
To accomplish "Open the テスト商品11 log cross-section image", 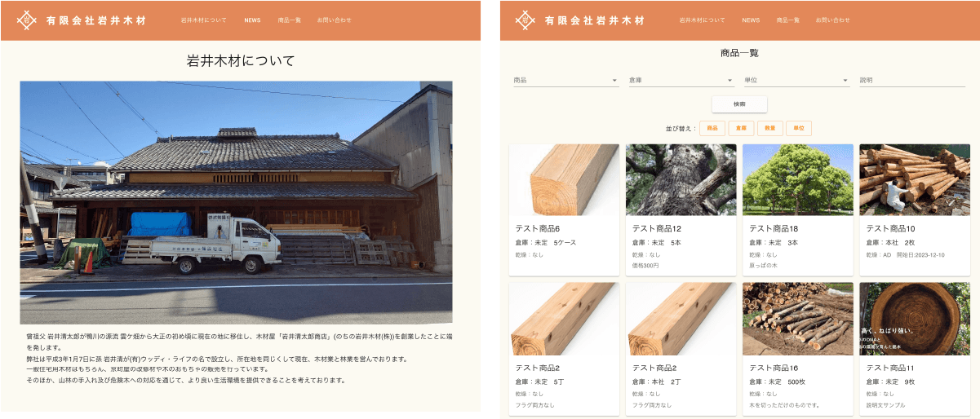I will 914,319.
